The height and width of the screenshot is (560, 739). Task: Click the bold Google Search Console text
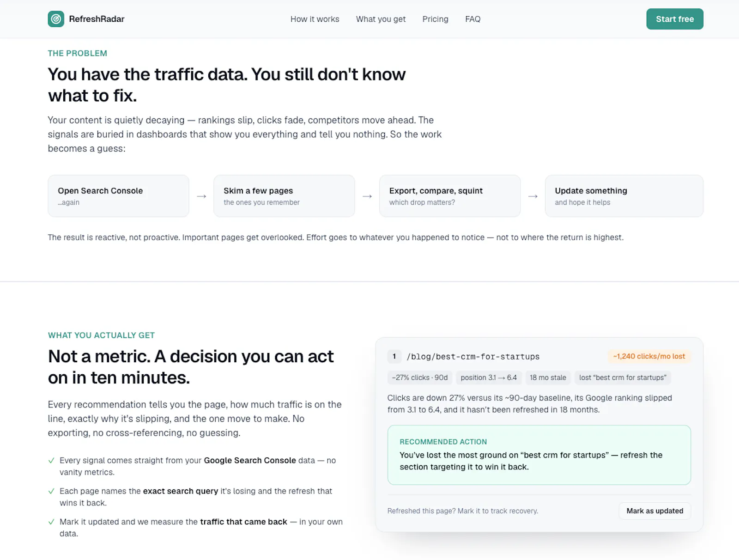pyautogui.click(x=250, y=460)
